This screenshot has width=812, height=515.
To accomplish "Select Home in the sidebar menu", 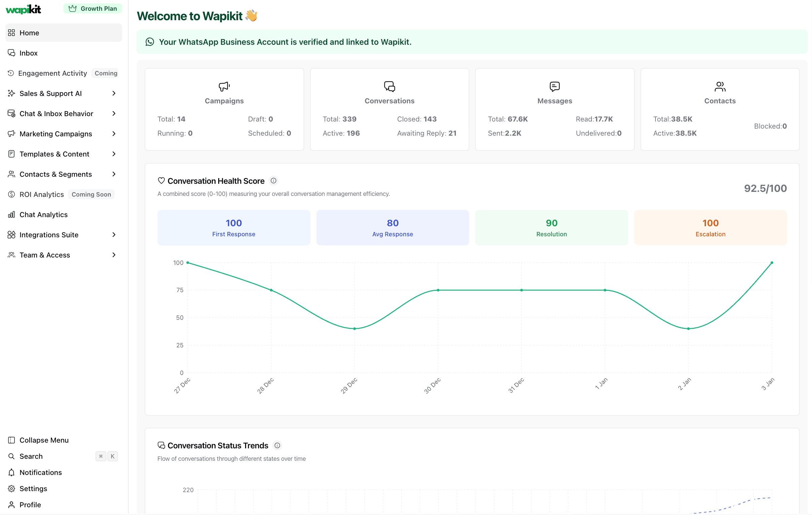I will (30, 33).
